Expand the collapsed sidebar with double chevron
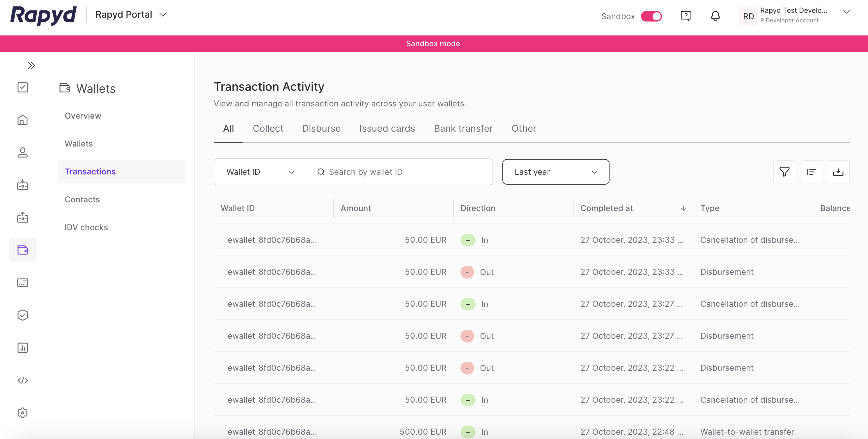 (x=31, y=65)
